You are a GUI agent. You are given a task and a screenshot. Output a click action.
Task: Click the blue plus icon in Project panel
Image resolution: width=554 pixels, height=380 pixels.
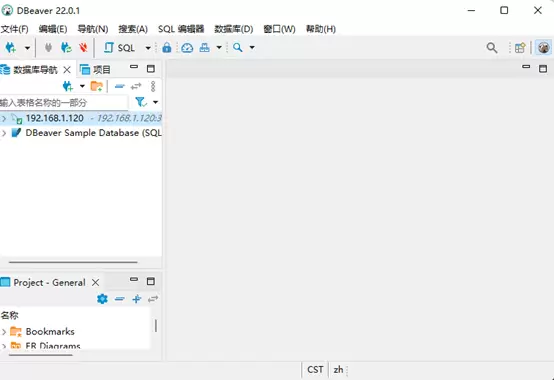(x=136, y=299)
